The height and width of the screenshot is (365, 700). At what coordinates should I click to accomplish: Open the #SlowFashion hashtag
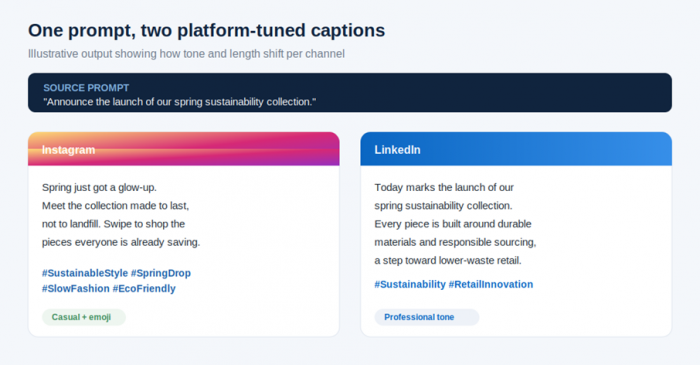click(75, 289)
